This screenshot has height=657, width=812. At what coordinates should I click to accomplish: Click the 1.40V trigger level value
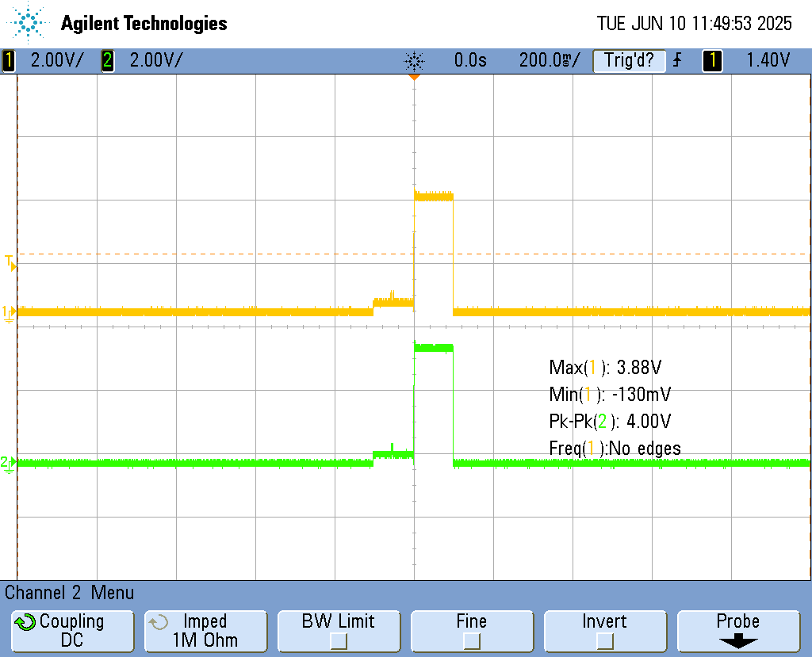[x=768, y=60]
